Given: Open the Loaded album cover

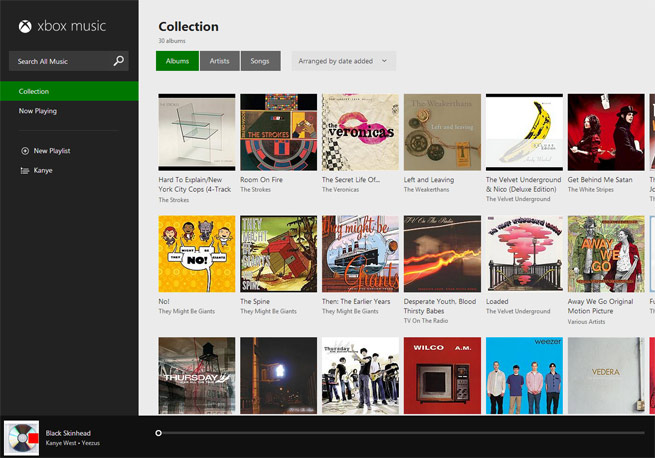Looking at the screenshot, I should coord(524,254).
